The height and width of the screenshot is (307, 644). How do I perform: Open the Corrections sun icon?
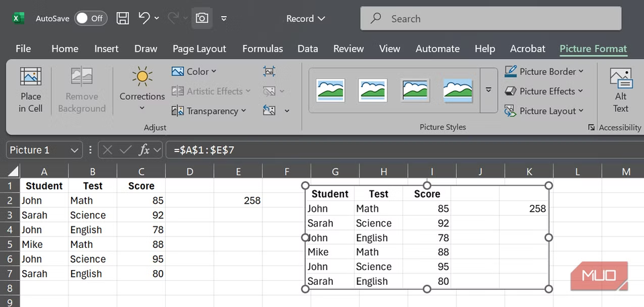(142, 77)
